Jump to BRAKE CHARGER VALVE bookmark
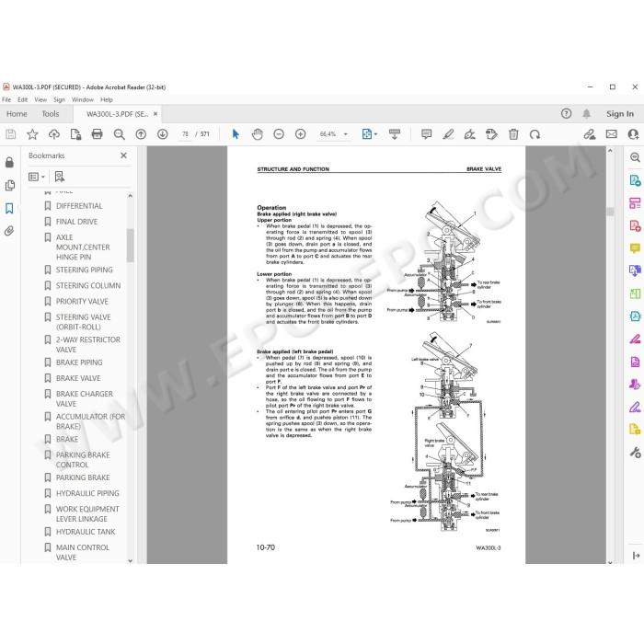644x644 pixels. (x=85, y=398)
